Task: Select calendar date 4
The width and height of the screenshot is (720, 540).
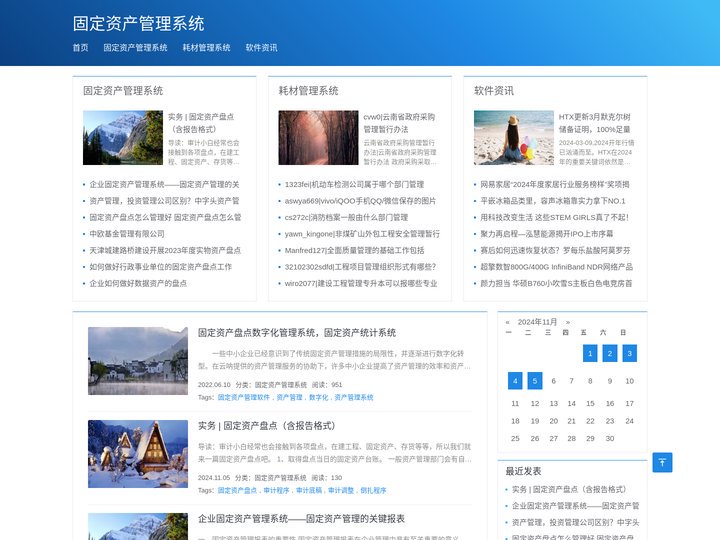Action: [x=515, y=381]
